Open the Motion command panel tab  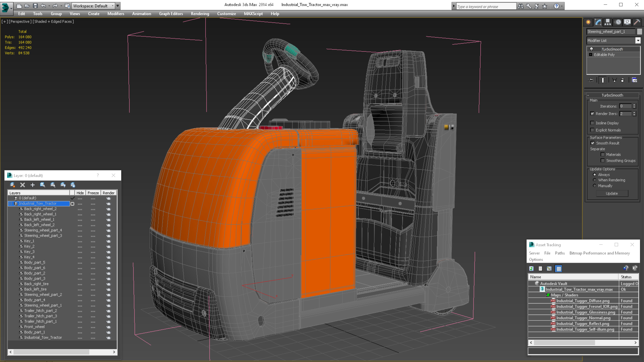[x=618, y=22]
